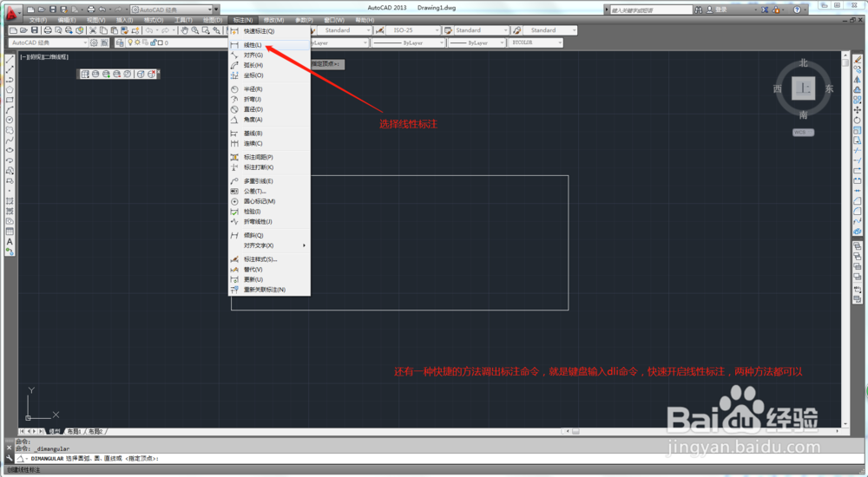Open the ByLayer lineweight dropdown left of BYCOLOR
868x477 pixels.
[x=502, y=42]
